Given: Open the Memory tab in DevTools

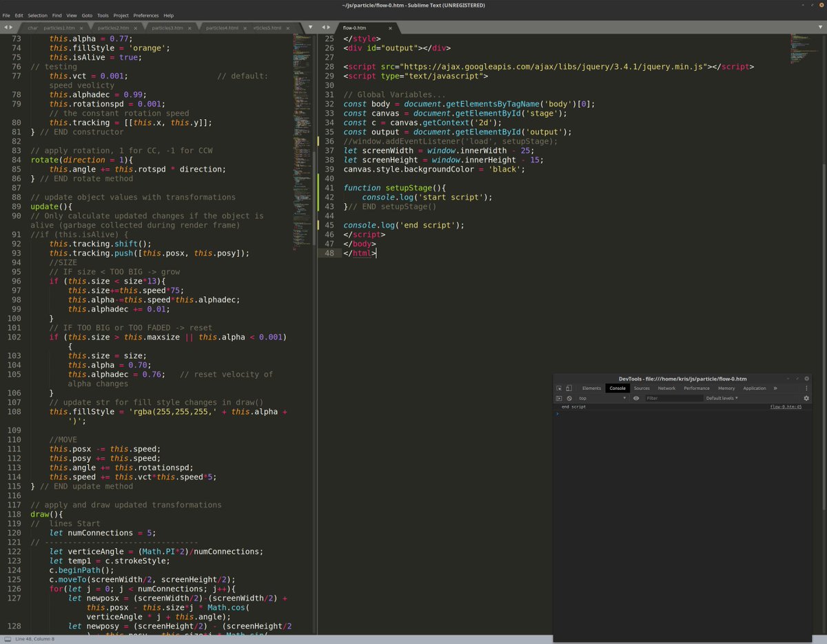Looking at the screenshot, I should (726, 388).
